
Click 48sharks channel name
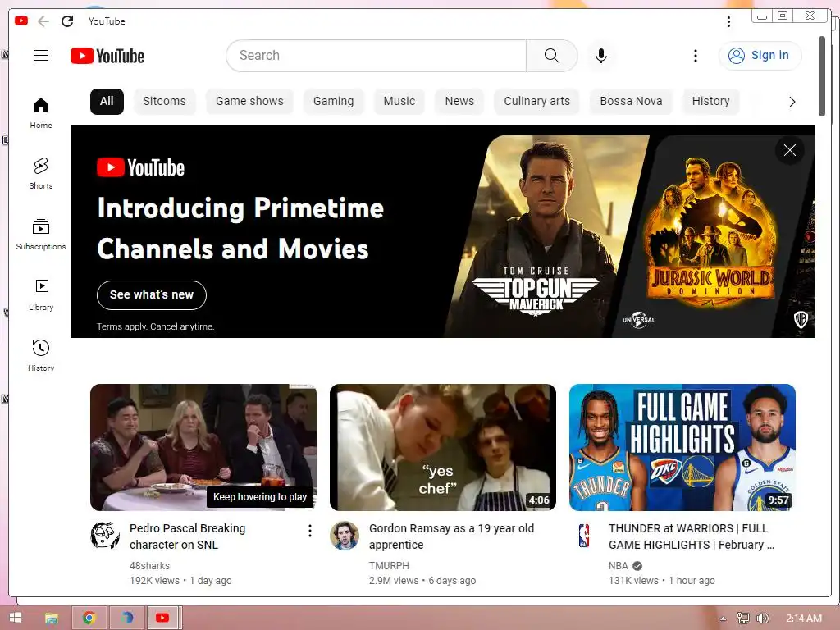[x=149, y=566]
